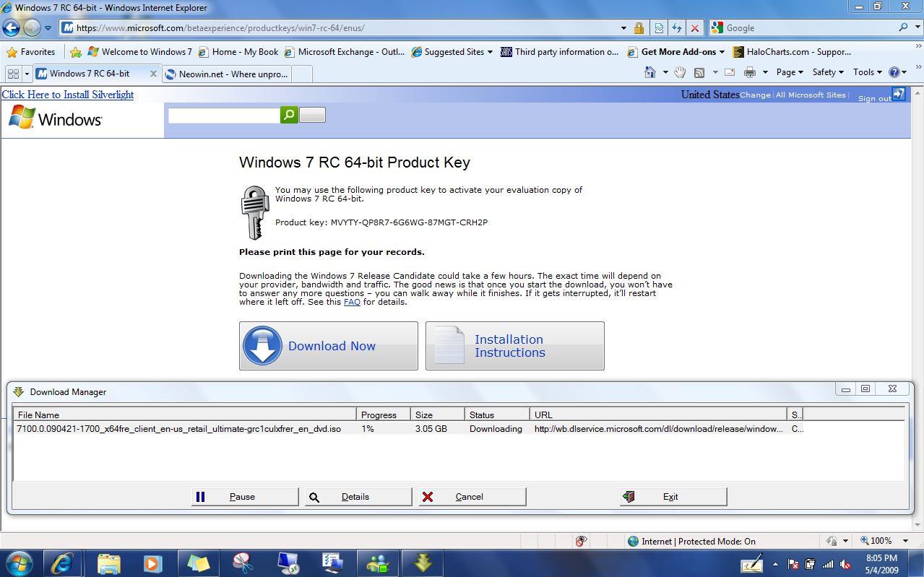
Task: Click the File Name column header
Action: (x=185, y=415)
